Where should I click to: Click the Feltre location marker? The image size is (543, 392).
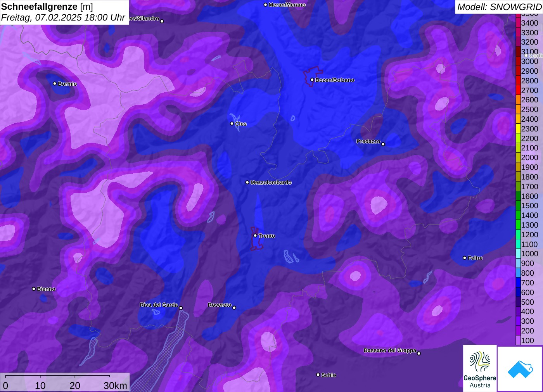point(465,258)
